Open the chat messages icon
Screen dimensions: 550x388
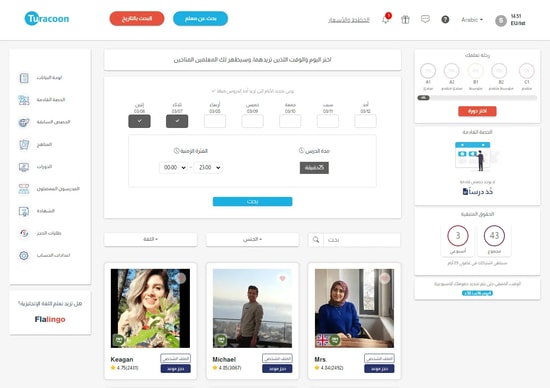click(425, 19)
